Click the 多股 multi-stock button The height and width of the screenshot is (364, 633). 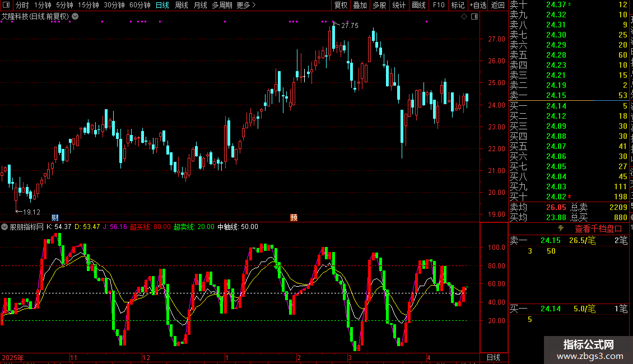coord(379,5)
